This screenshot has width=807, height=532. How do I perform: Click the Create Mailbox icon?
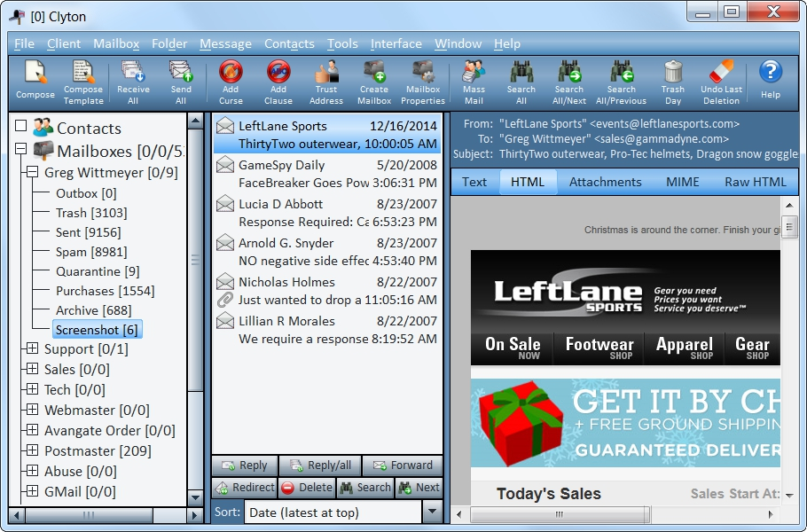[374, 72]
